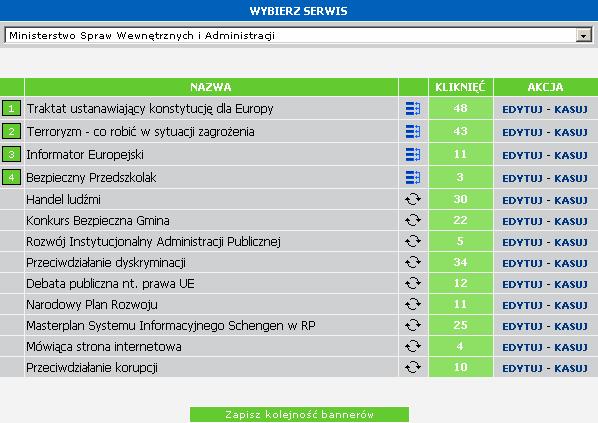
Task: Delete the Przeciwdziałanie dyskryminacji banner
Action: [x=571, y=263]
